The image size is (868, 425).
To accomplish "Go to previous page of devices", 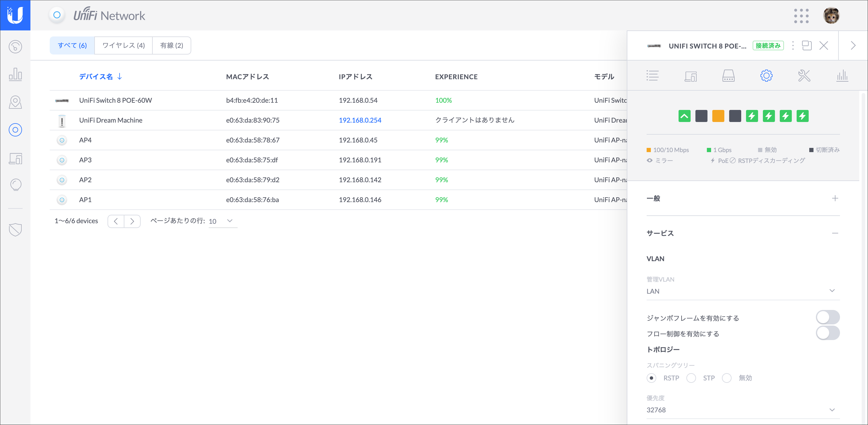I will point(116,221).
